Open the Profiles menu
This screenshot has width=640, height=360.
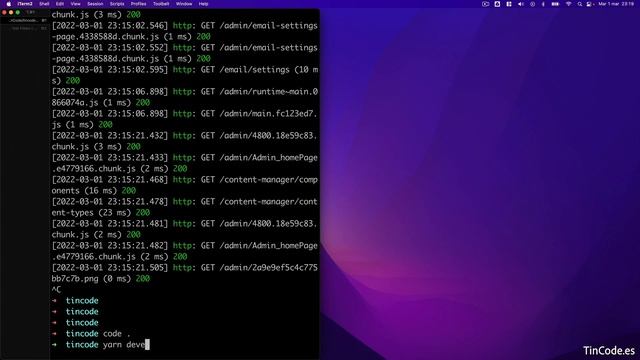(x=138, y=4)
